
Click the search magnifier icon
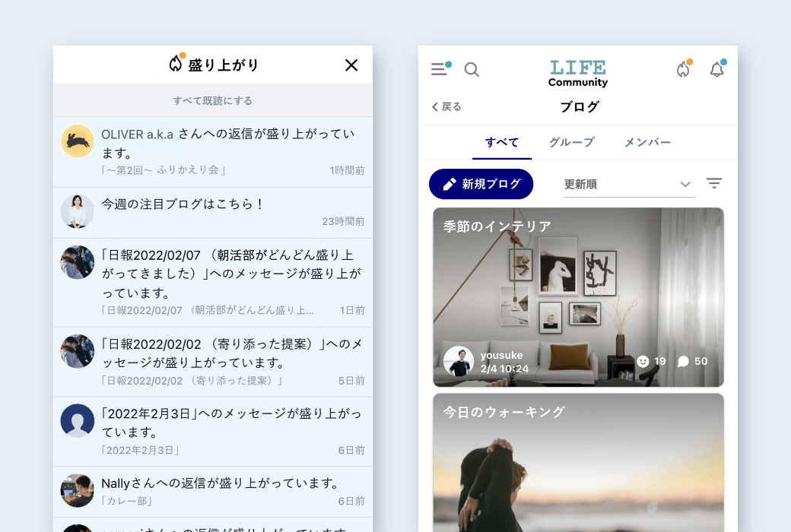[472, 70]
